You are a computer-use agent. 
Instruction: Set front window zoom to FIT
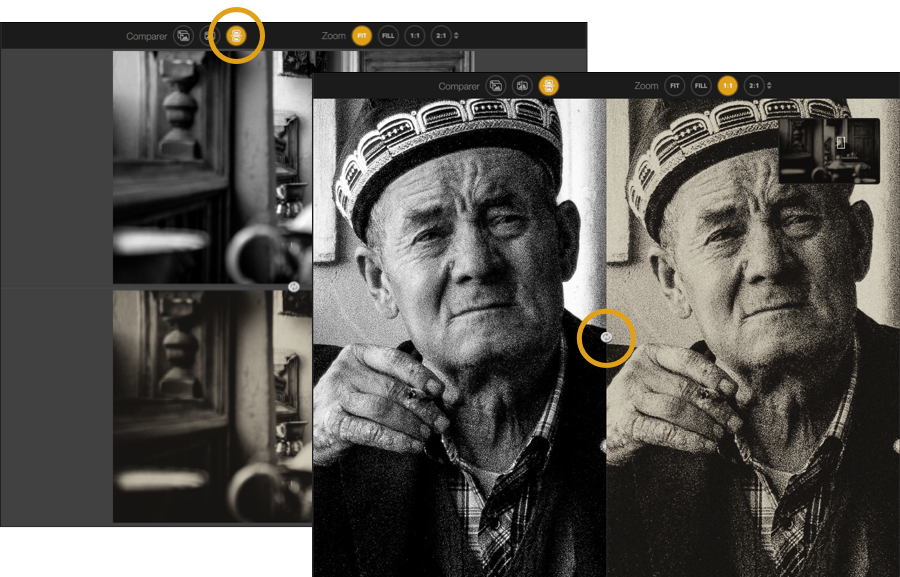point(674,86)
